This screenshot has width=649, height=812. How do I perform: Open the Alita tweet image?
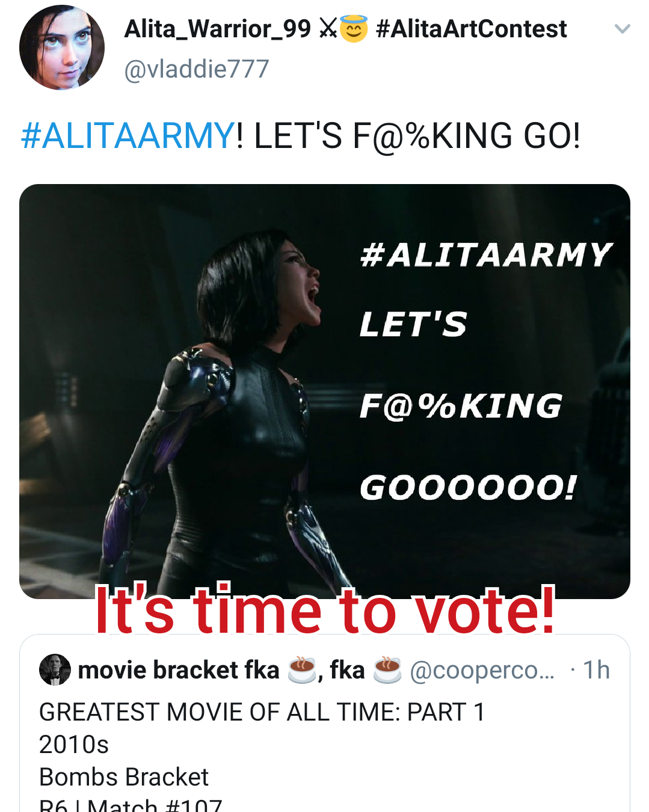(x=324, y=391)
